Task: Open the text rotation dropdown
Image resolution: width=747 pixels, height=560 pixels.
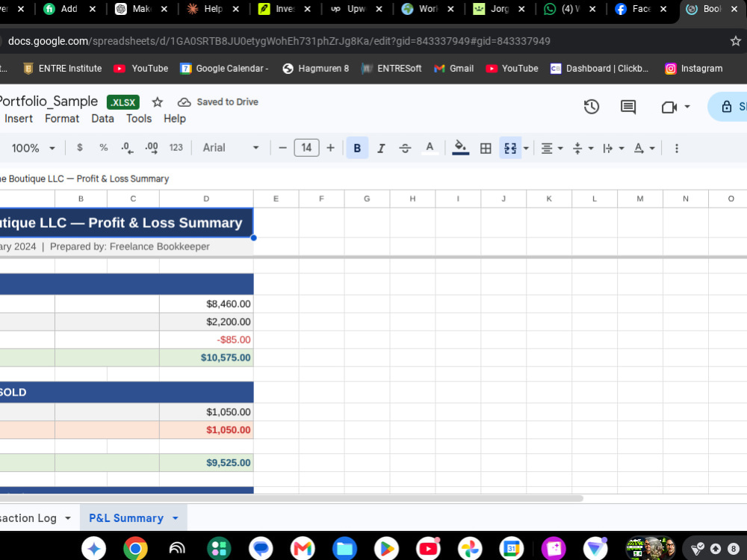Action: click(x=644, y=148)
